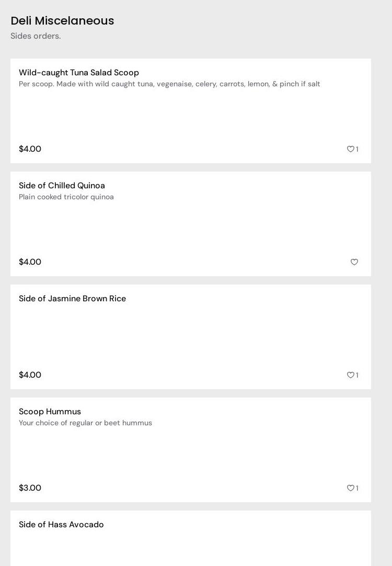
Task: Click the $4.00 price for Chilled Quinoa
Action: point(30,262)
